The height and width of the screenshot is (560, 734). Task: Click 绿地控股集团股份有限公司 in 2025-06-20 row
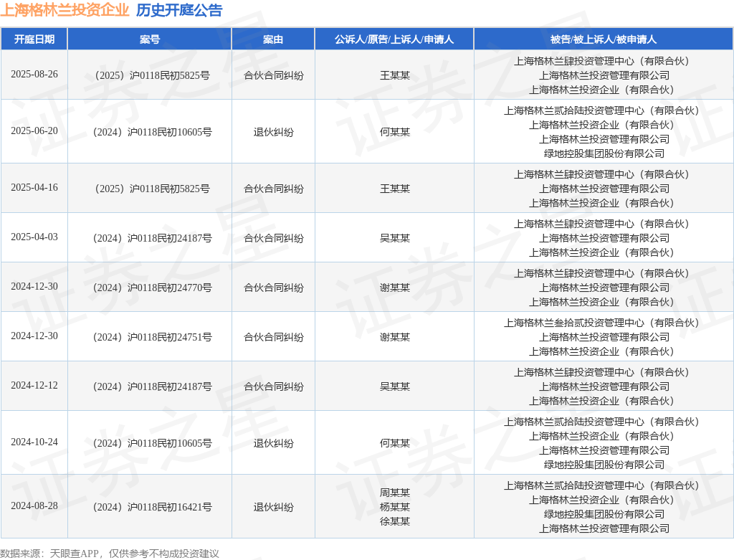(604, 153)
